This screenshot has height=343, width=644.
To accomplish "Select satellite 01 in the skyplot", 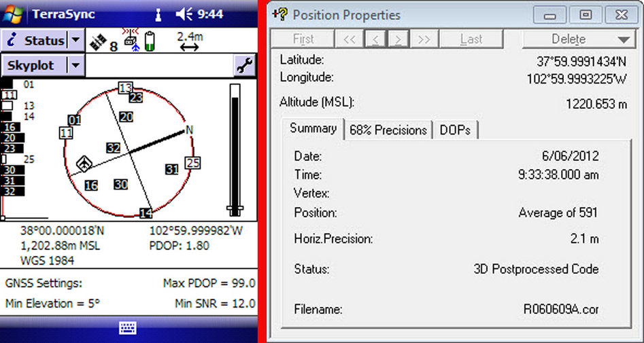I will tap(74, 120).
